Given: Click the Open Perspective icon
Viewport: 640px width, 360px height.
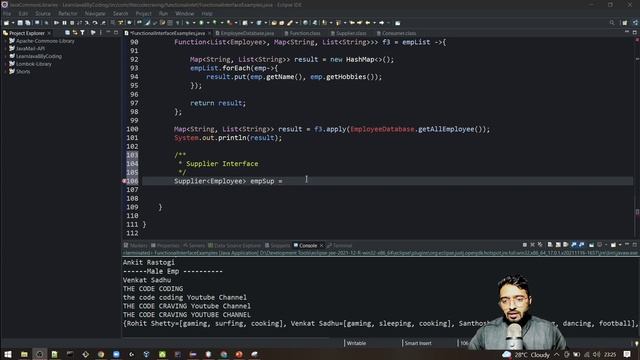Looking at the screenshot, I should (x=624, y=23).
